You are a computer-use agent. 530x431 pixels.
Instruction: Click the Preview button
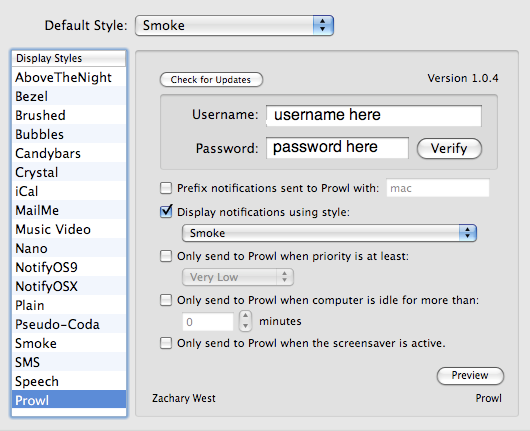470,376
